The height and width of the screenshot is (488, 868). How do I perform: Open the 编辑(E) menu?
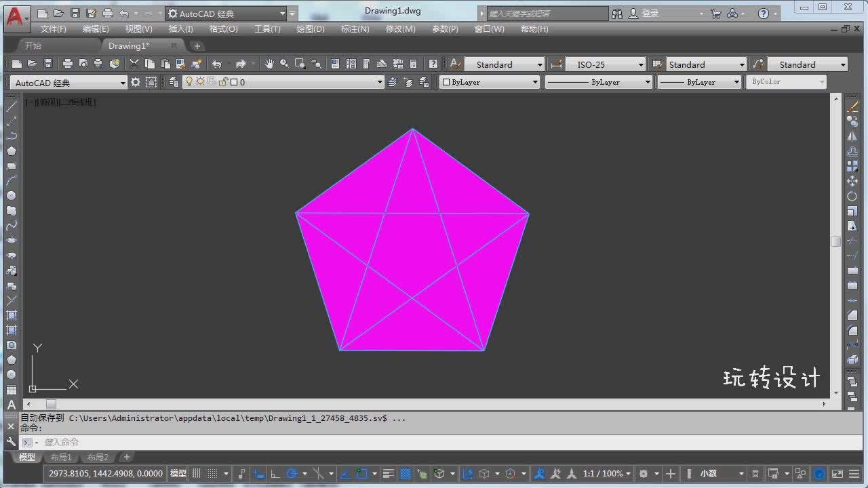click(96, 28)
